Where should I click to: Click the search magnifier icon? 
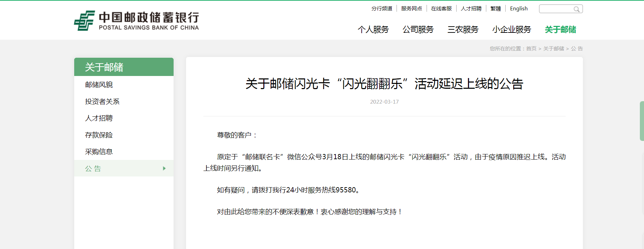576,9
